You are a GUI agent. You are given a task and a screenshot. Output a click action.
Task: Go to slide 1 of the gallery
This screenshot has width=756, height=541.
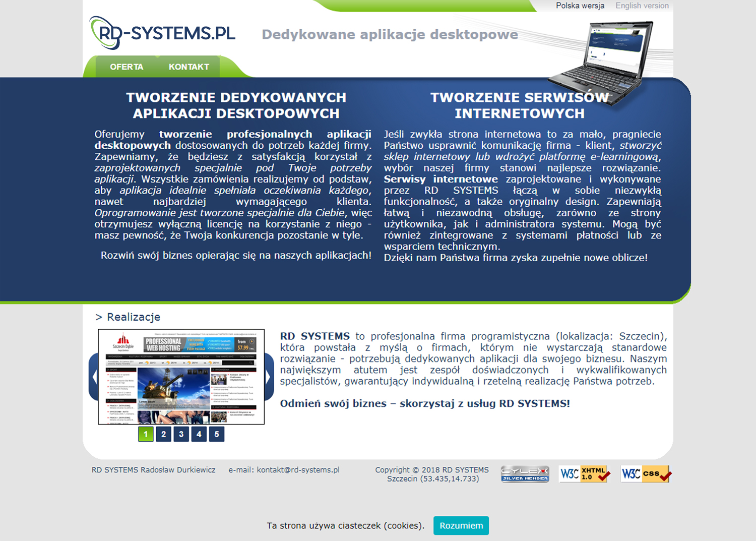(x=146, y=434)
